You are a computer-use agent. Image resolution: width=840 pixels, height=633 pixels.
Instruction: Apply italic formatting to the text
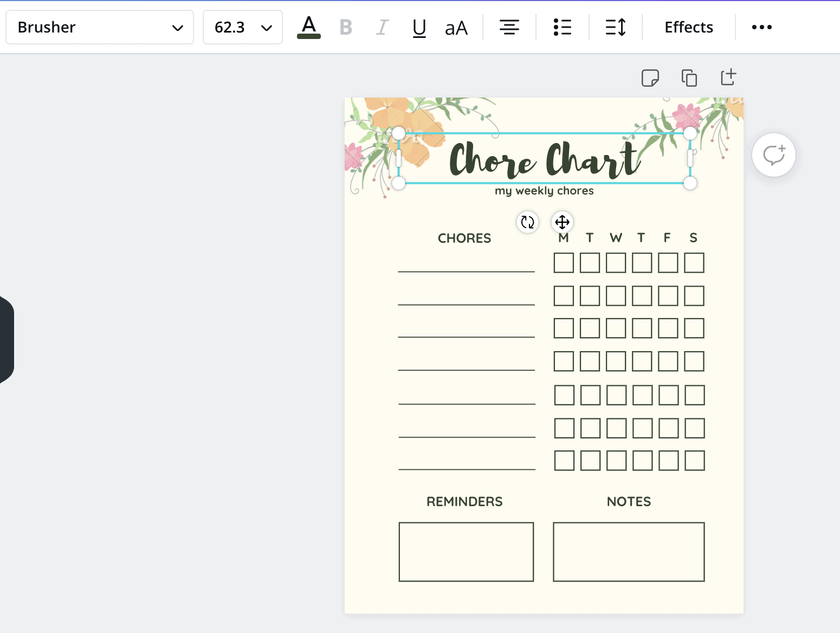pyautogui.click(x=382, y=27)
